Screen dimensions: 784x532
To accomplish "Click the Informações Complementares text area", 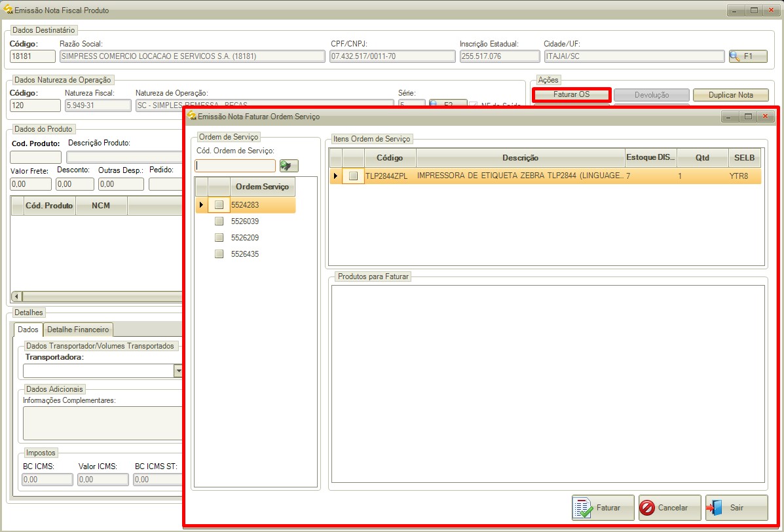I will coord(102,423).
